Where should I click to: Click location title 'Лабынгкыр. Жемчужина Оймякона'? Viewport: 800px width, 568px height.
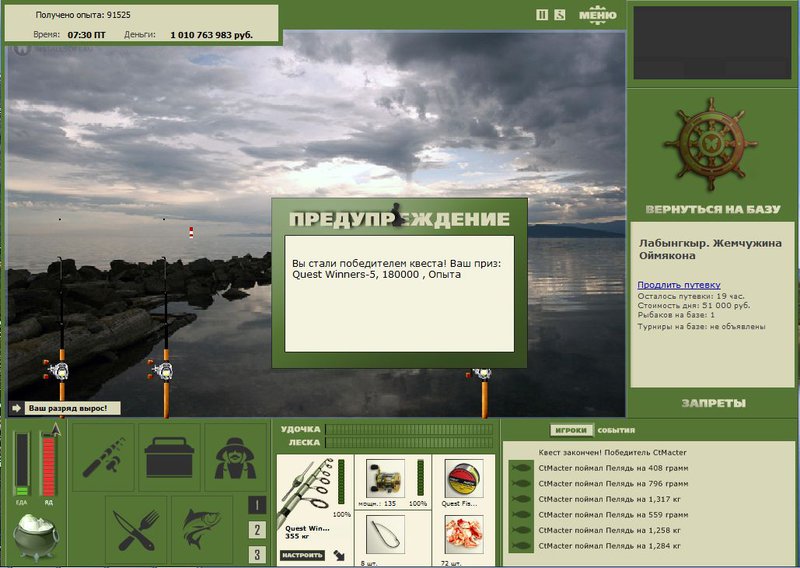click(x=710, y=249)
